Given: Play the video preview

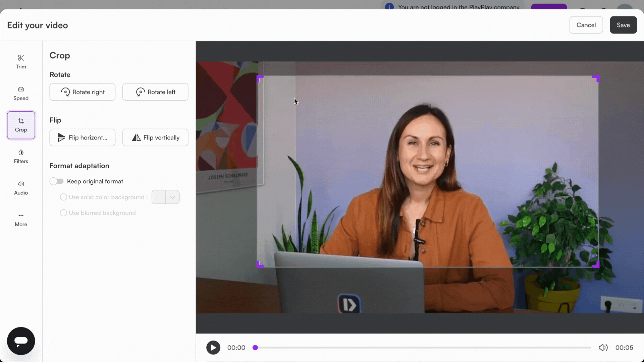Looking at the screenshot, I should pyautogui.click(x=213, y=348).
